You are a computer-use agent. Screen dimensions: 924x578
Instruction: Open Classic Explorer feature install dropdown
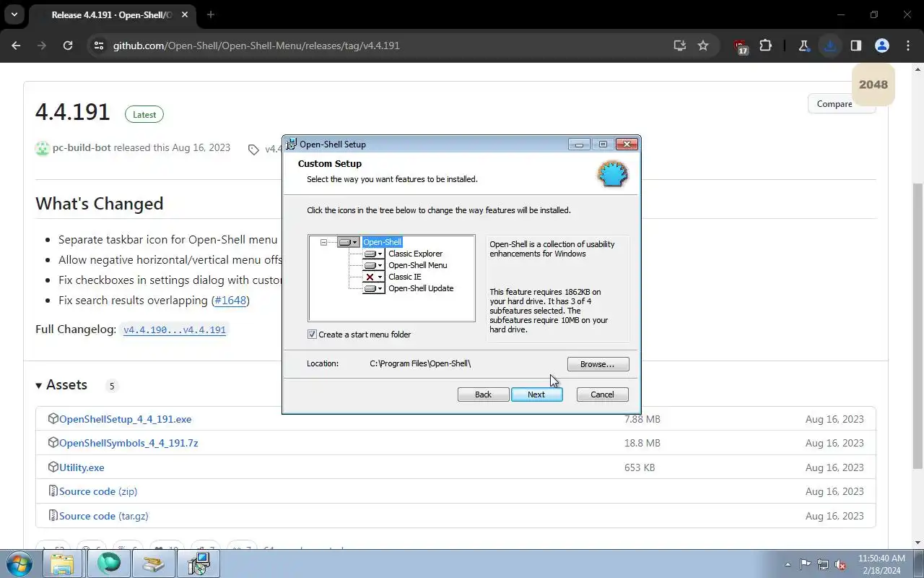373,254
